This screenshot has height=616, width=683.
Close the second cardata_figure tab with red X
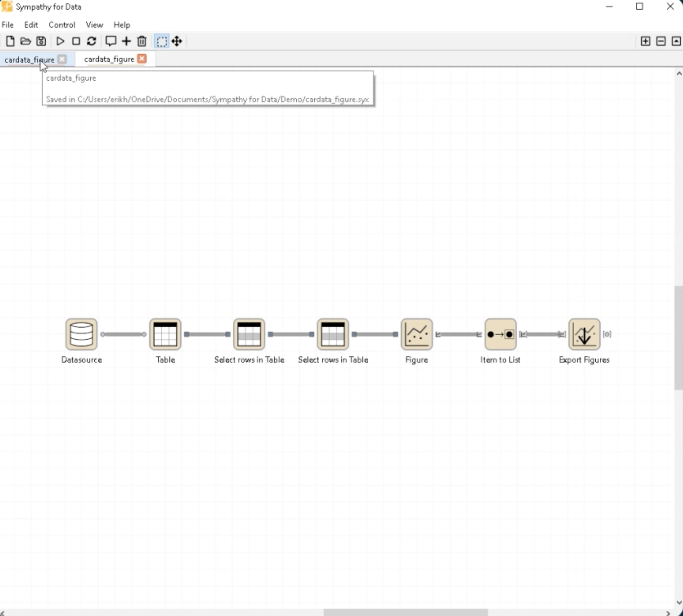142,59
